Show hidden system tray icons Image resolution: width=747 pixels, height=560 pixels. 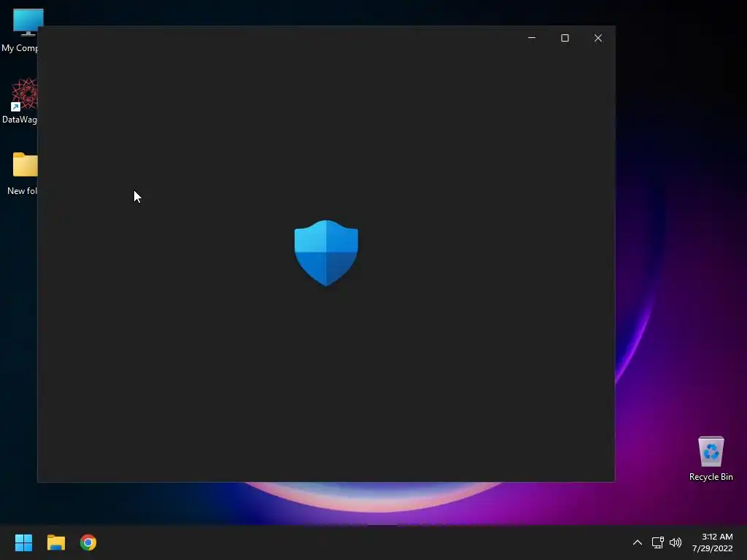[x=638, y=542]
